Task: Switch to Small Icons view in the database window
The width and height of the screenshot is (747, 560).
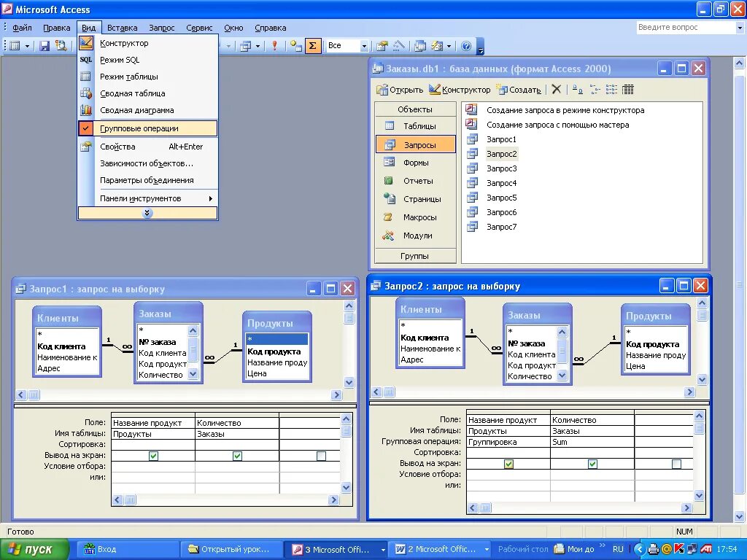Action: (595, 89)
